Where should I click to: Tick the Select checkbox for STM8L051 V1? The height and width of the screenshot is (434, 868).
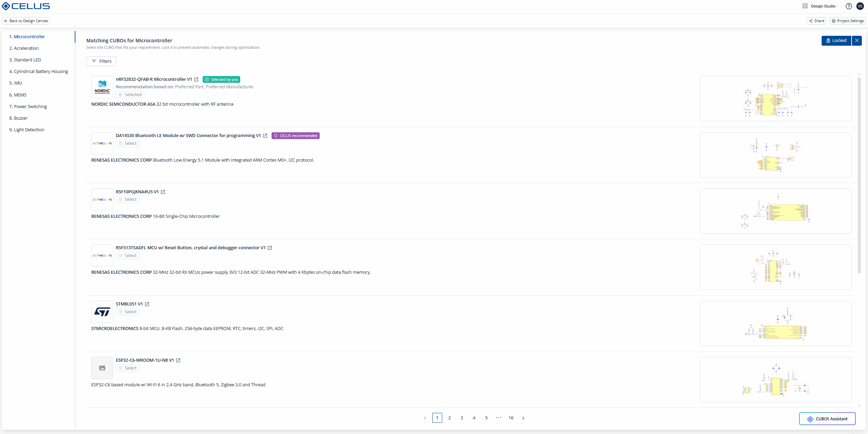(x=121, y=312)
